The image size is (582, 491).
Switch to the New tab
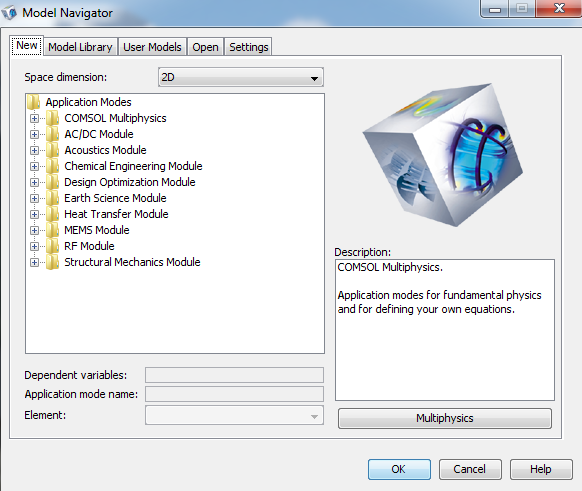(27, 45)
